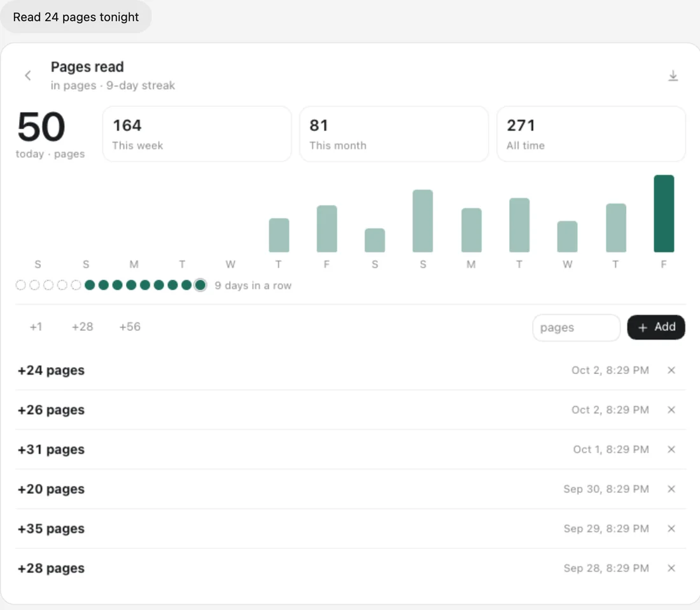This screenshot has height=610, width=700.
Task: Click the "Sep 29, 8:29 PM" timestamp
Action: click(606, 529)
